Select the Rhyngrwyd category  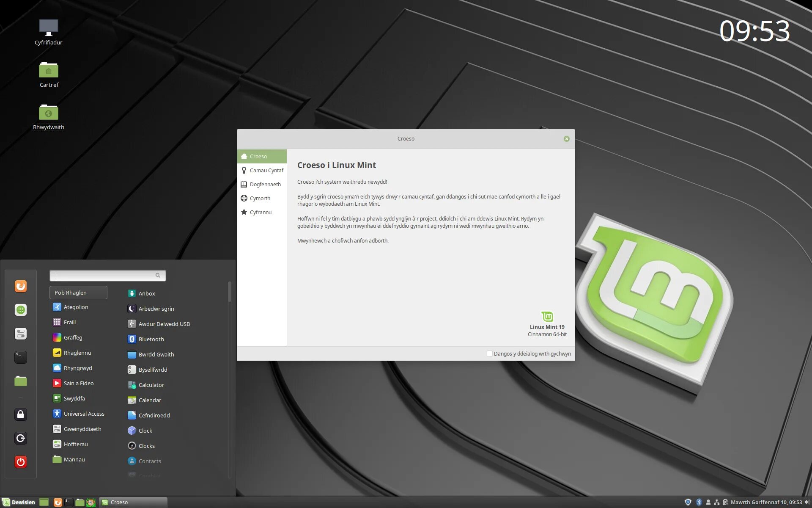(x=77, y=368)
